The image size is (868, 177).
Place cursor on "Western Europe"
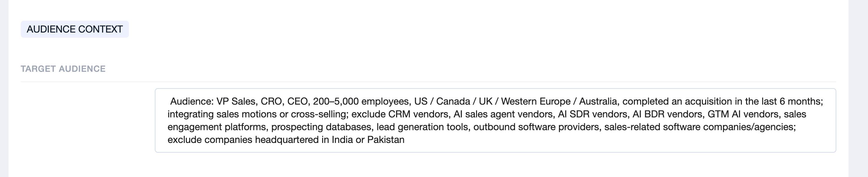536,101
